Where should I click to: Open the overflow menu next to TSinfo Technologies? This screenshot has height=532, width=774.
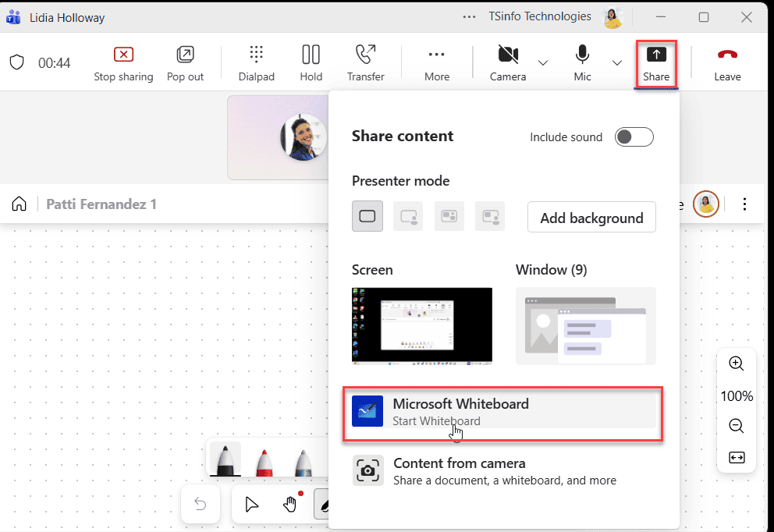[469, 16]
